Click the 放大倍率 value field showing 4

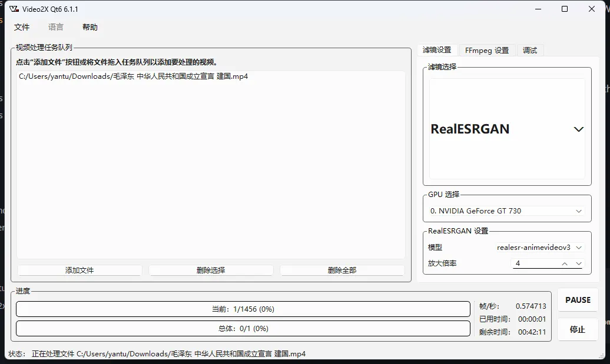pos(535,263)
